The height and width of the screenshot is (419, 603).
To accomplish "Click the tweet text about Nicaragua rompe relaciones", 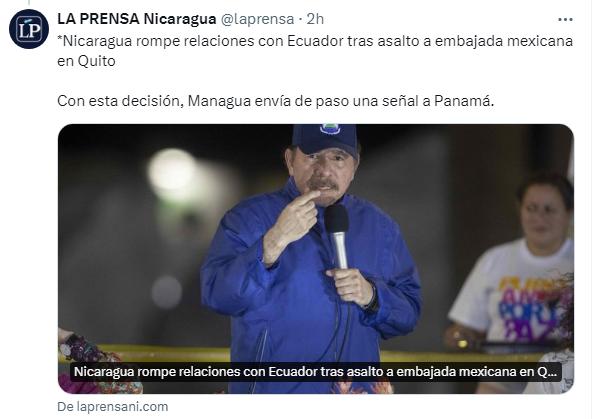I will pyautogui.click(x=315, y=51).
